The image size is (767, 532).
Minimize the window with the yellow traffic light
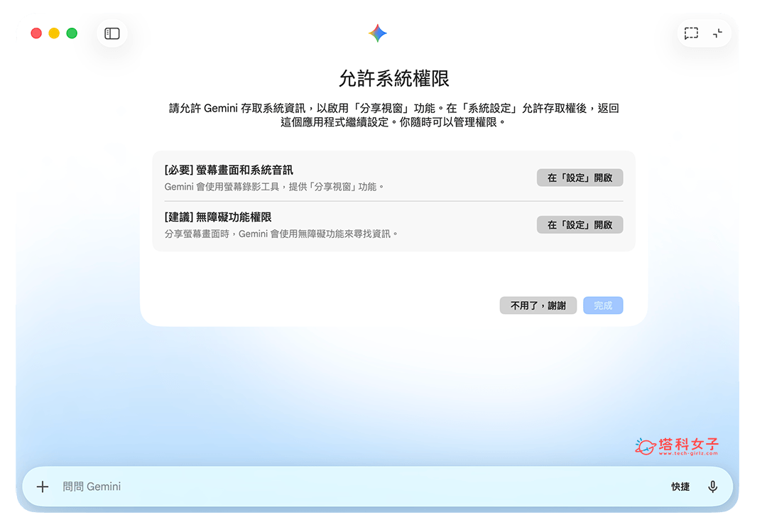53,33
